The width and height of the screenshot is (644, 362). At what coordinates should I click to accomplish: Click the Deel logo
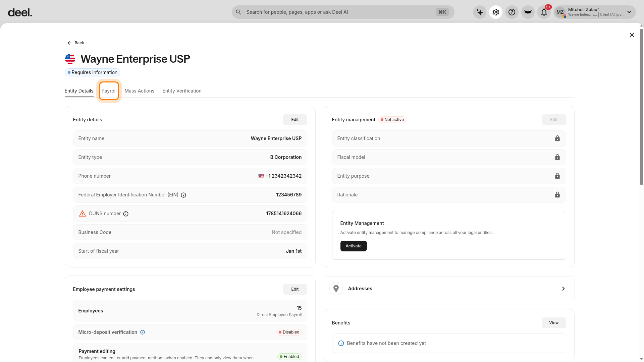[20, 12]
